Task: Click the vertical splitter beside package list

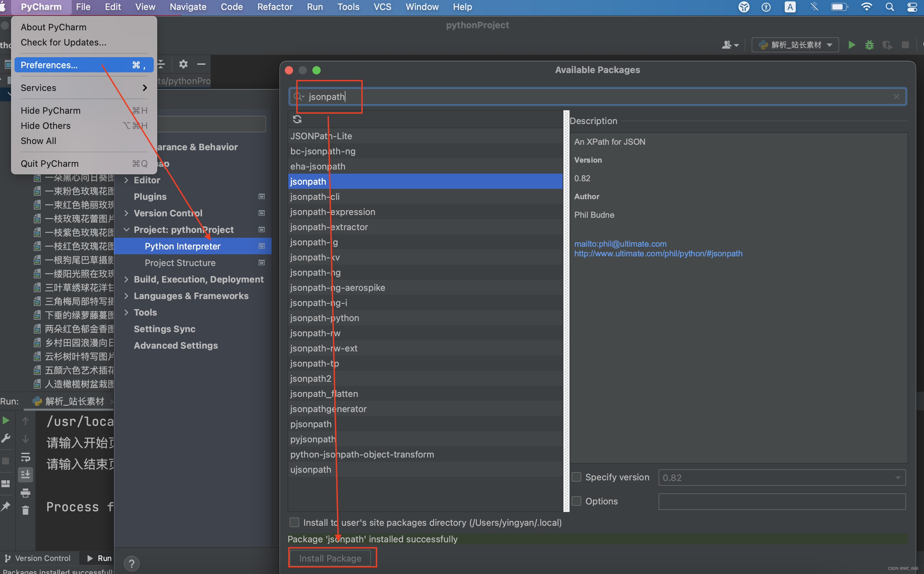Action: point(566,310)
